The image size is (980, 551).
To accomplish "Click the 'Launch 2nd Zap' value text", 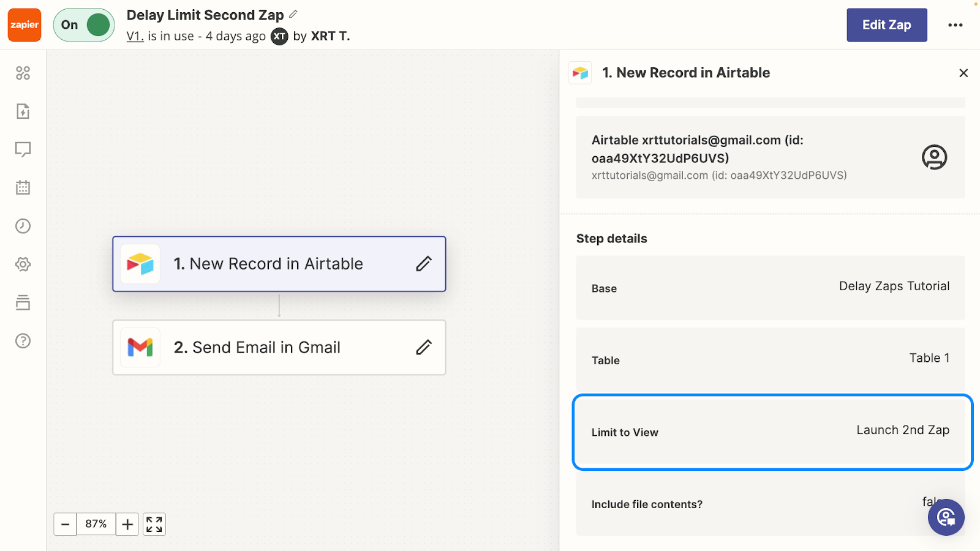I will click(903, 430).
